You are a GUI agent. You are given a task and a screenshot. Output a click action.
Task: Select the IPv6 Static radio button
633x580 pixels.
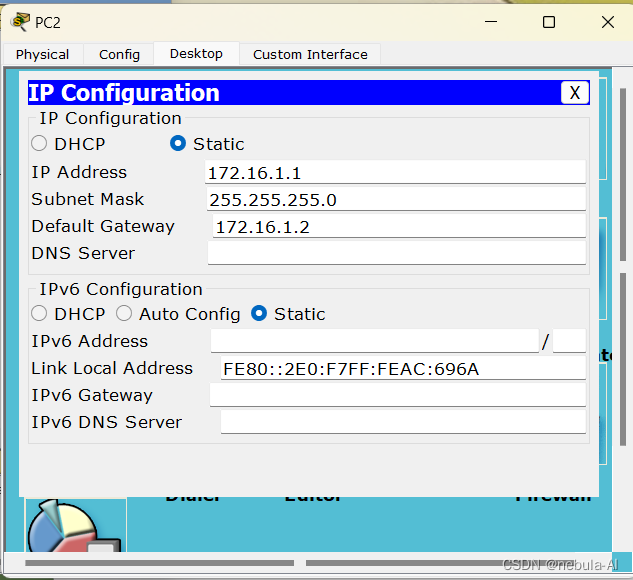tap(259, 314)
